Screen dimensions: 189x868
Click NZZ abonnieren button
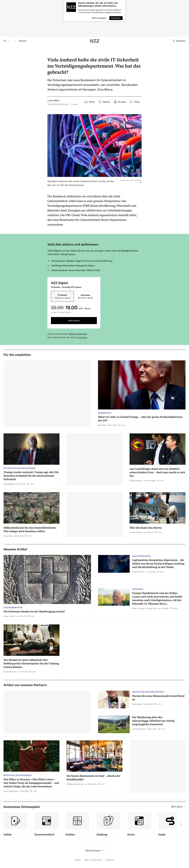[x=94, y=851]
